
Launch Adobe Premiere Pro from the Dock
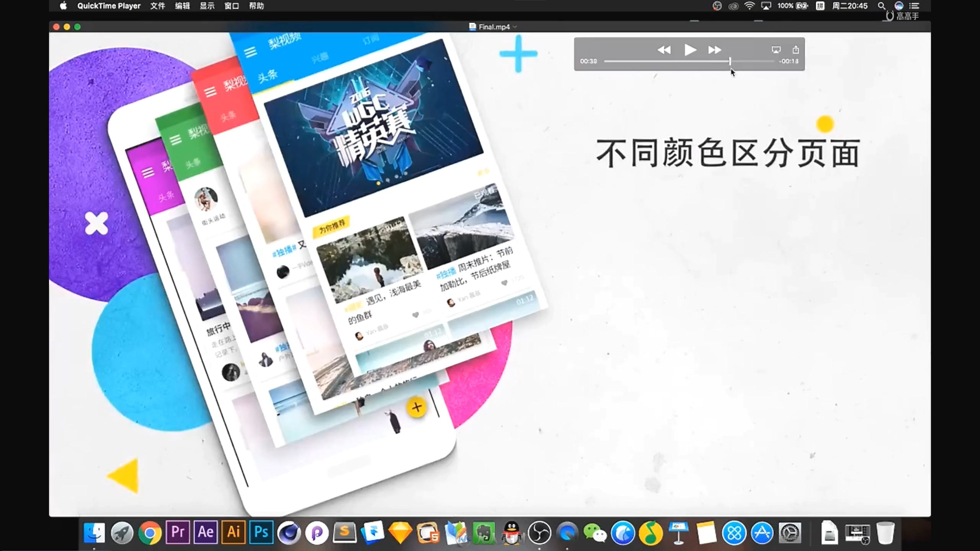point(178,532)
